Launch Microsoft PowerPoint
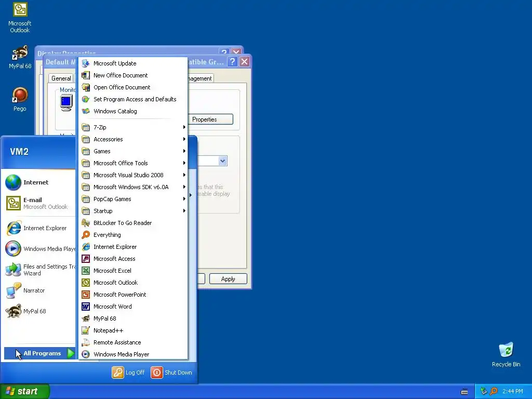This screenshot has height=399, width=532. pos(133,295)
